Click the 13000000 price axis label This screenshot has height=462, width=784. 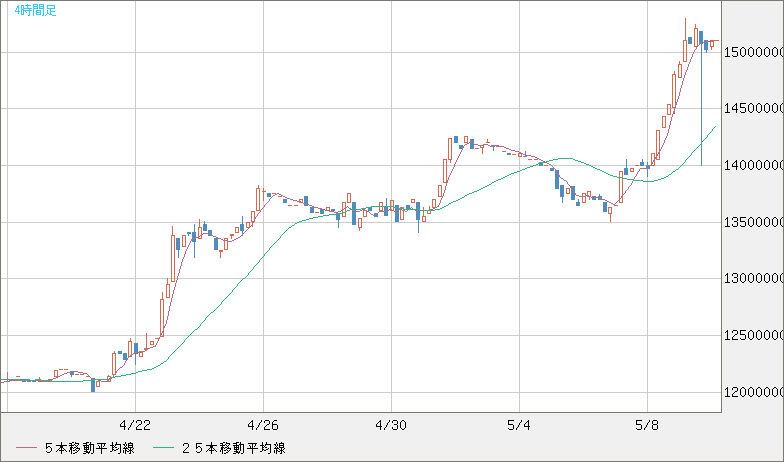[754, 278]
